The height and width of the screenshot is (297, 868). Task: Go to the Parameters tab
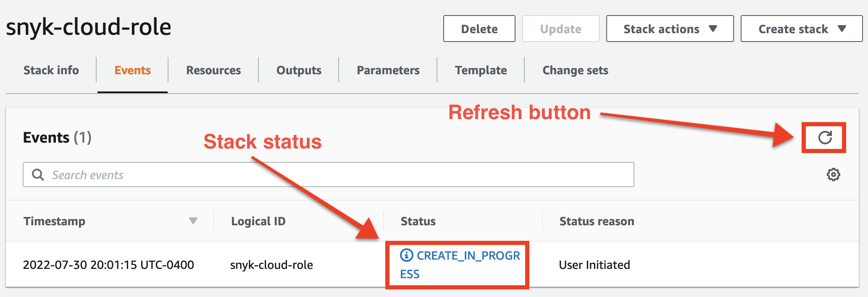pos(388,70)
